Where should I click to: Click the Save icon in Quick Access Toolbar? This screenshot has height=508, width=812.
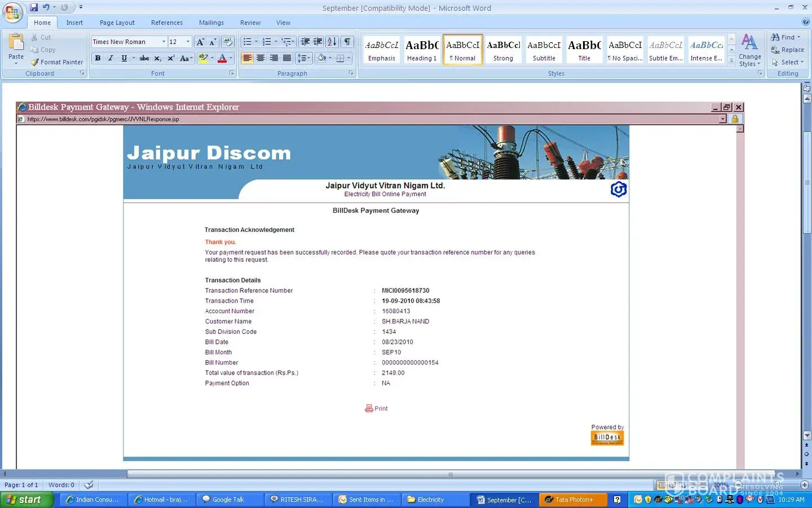click(x=34, y=7)
